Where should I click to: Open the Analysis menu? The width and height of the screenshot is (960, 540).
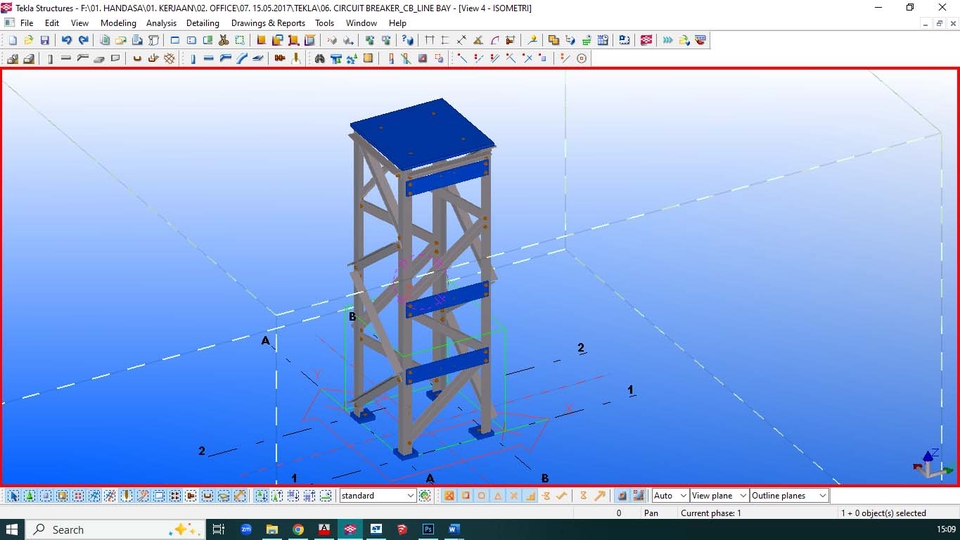point(161,23)
